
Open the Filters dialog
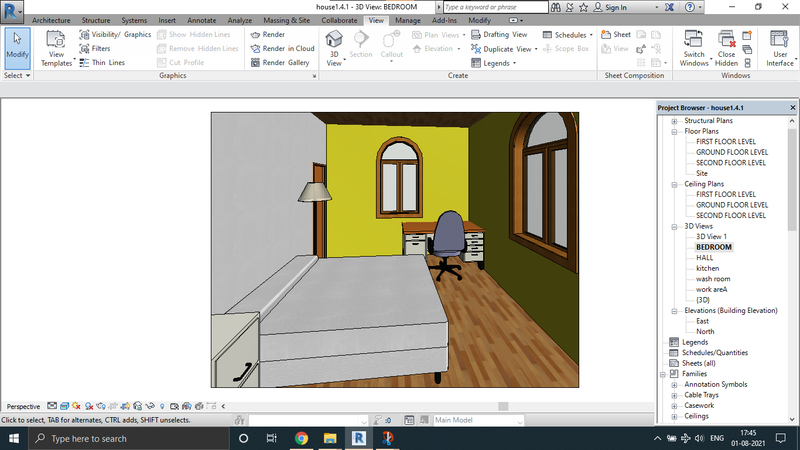(x=95, y=48)
